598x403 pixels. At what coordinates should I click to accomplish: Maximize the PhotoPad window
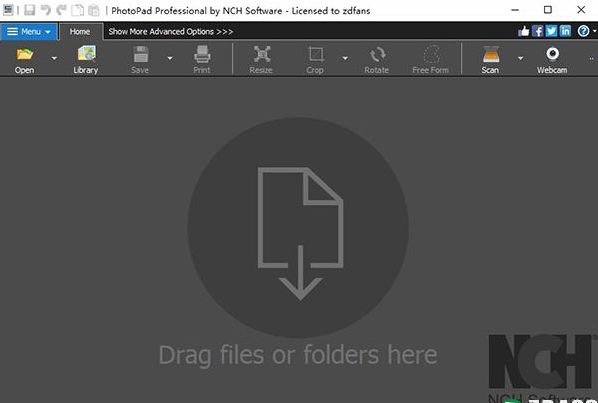point(548,10)
